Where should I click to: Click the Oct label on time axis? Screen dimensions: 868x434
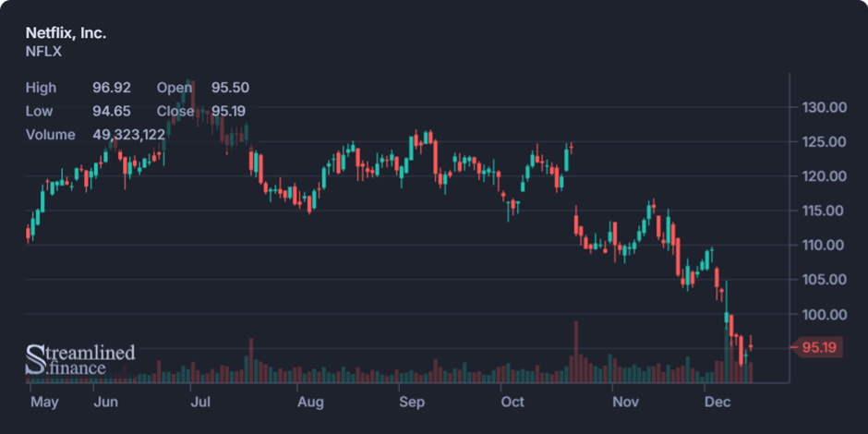(512, 402)
